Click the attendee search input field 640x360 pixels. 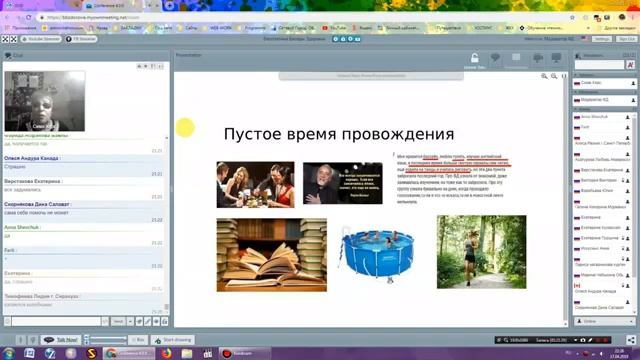pos(599,64)
